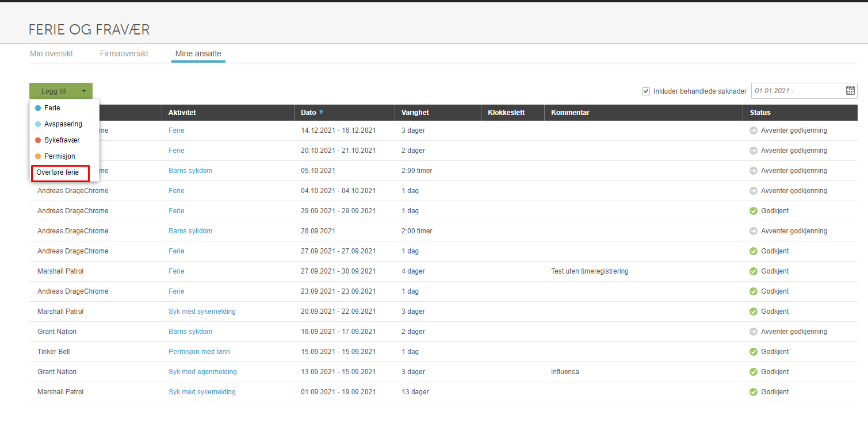
Task: Switch to Min oversikt tab
Action: click(51, 53)
